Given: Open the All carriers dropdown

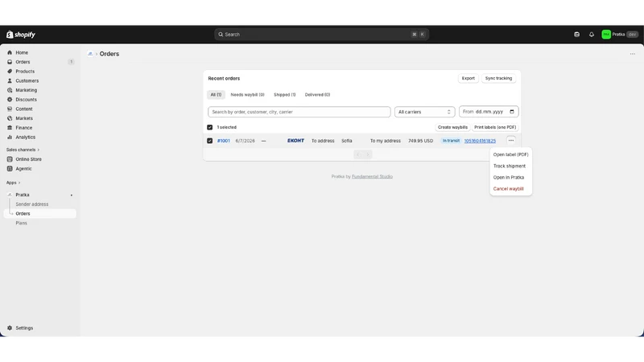Looking at the screenshot, I should pyautogui.click(x=425, y=112).
